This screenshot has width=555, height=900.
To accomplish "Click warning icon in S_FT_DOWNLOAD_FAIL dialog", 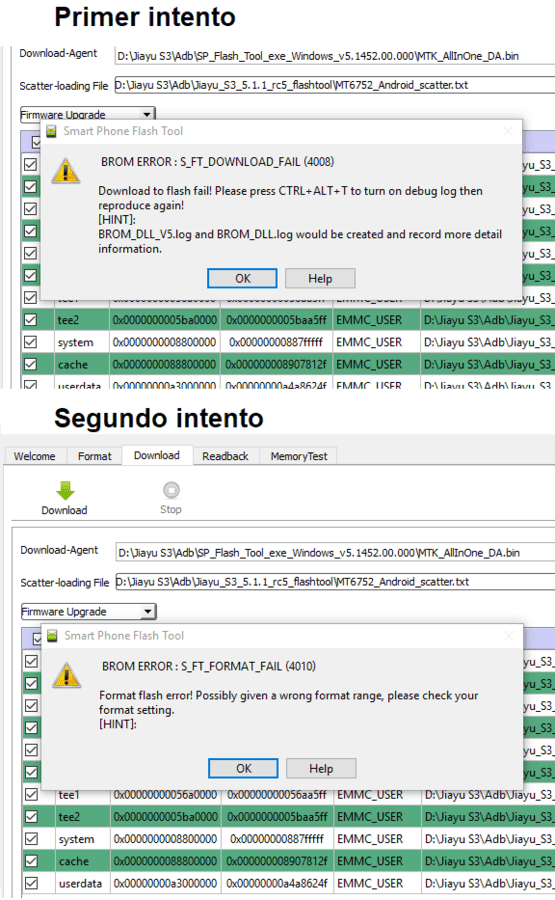I will 65,170.
